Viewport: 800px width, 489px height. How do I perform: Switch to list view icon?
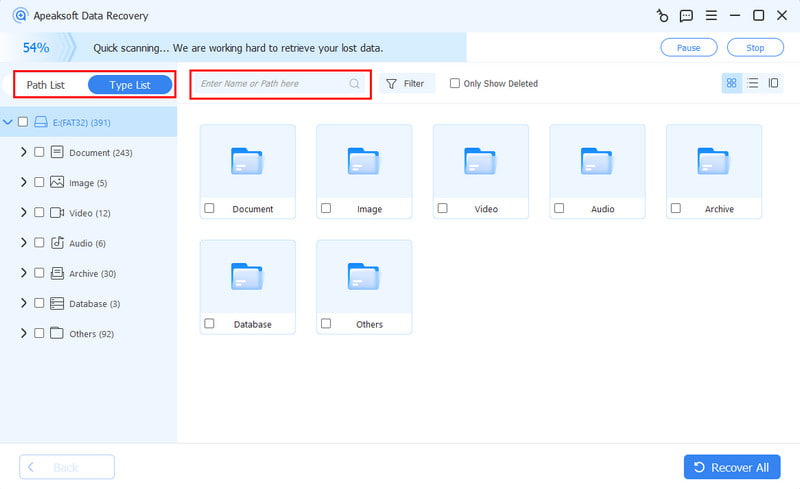click(753, 83)
